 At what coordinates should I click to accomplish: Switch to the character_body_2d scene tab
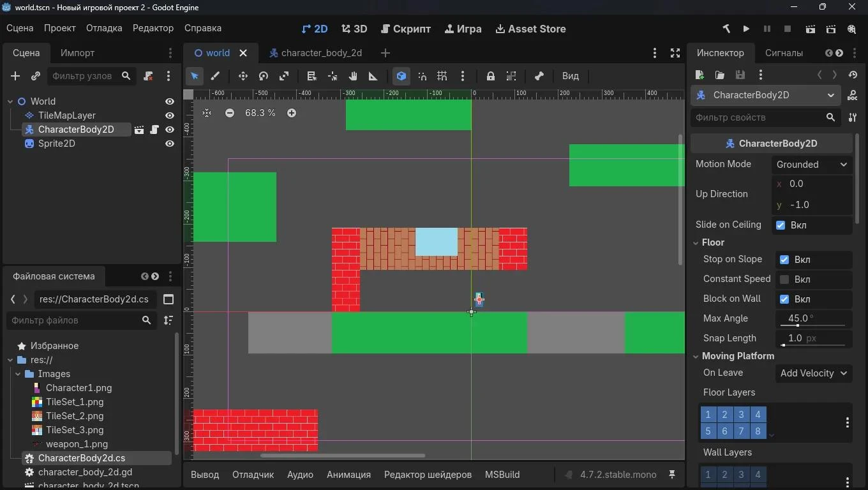tap(316, 53)
